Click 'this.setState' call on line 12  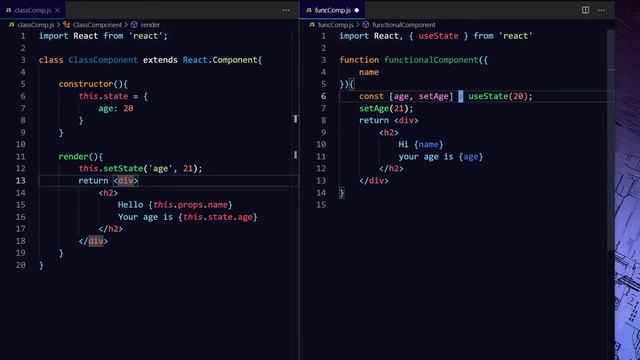click(x=111, y=169)
